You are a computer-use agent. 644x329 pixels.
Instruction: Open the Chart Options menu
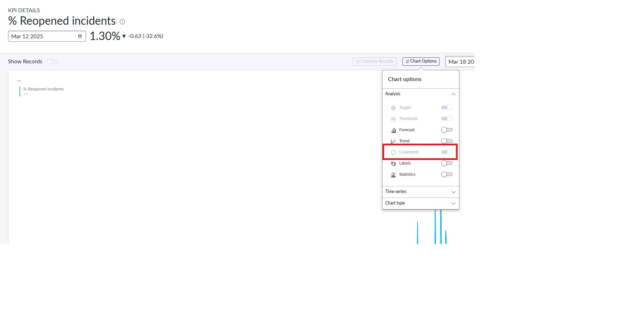420,61
